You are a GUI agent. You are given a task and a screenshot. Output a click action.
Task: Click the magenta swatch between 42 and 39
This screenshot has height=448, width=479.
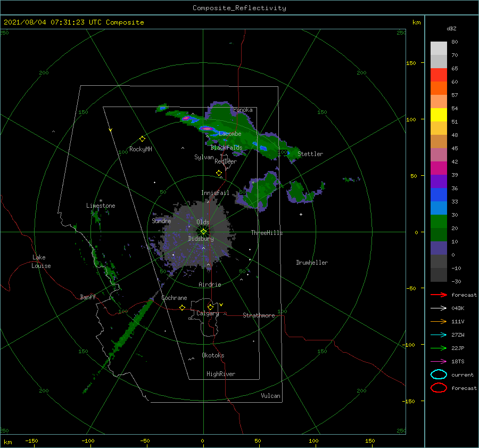click(439, 168)
